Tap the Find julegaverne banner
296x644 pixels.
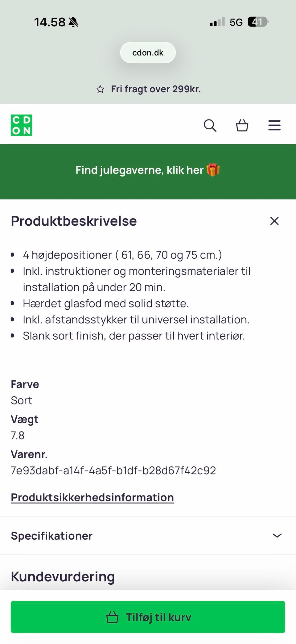pyautogui.click(x=139, y=170)
